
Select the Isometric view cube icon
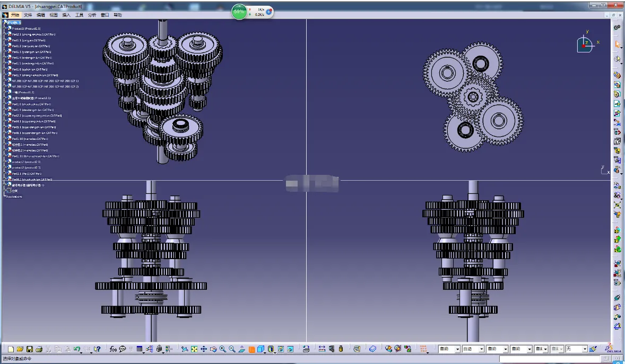[x=261, y=349]
